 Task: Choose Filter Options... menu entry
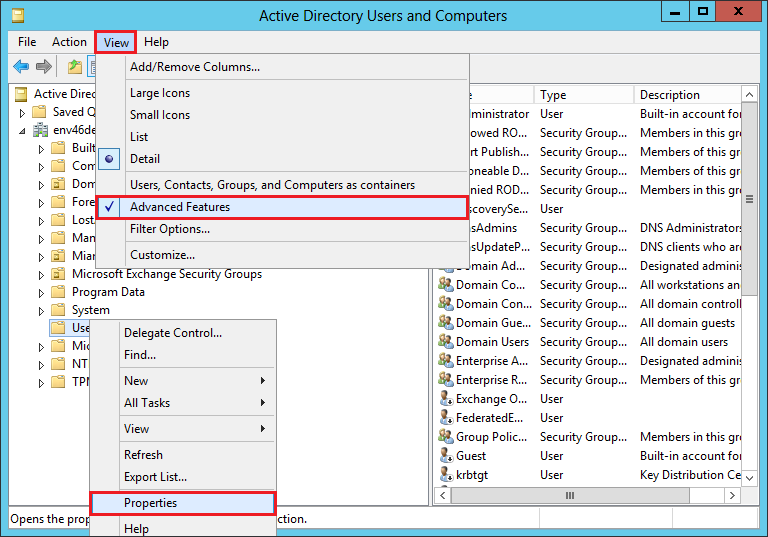tap(282, 229)
